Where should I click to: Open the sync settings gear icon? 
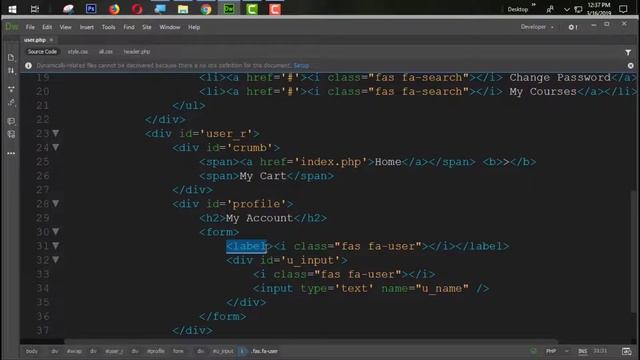point(572,27)
